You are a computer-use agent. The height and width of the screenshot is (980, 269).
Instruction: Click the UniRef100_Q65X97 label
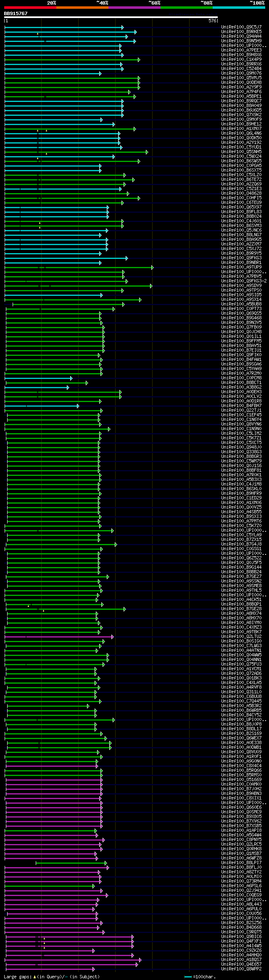coord(241,207)
